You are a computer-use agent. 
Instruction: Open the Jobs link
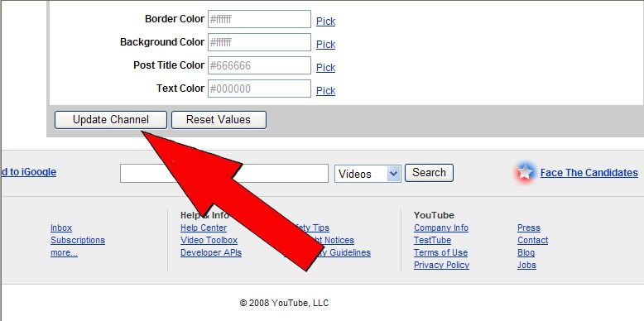(x=527, y=265)
